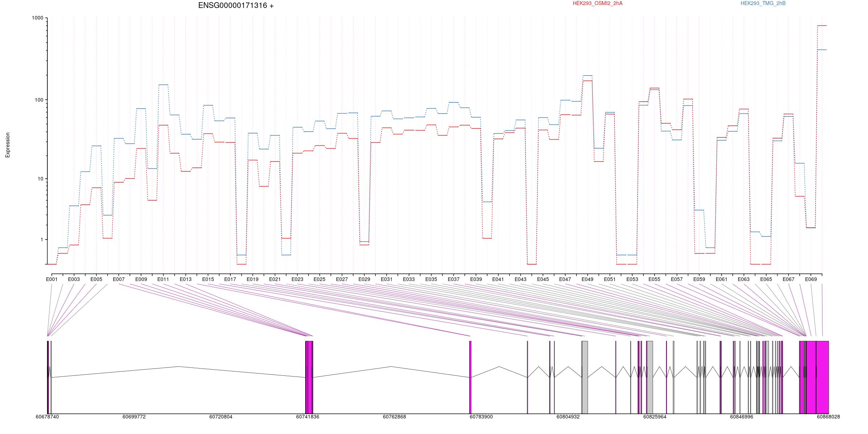
Task: Click exon label E063
Action: tap(744, 279)
